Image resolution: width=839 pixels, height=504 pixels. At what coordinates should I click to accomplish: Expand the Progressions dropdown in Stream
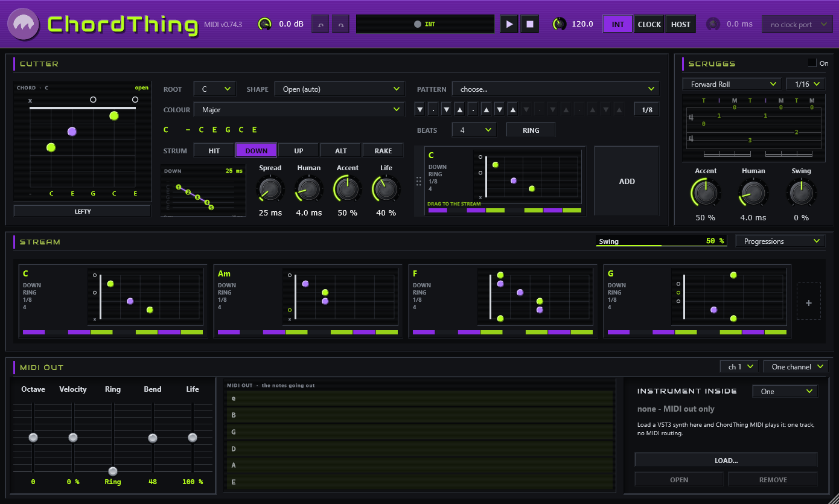coord(780,241)
